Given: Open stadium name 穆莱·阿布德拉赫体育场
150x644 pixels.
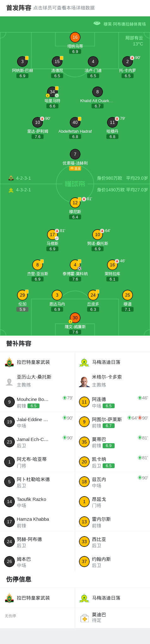Looking at the screenshot, I should [125, 24].
